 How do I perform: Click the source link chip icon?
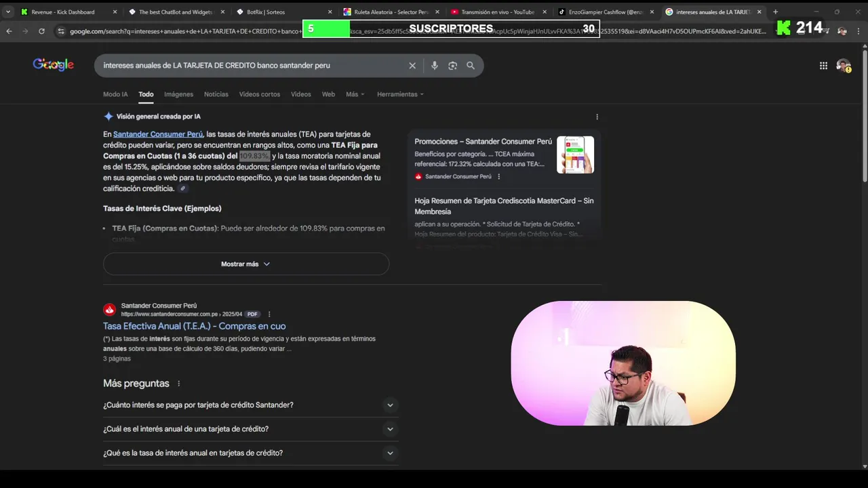[x=183, y=189]
